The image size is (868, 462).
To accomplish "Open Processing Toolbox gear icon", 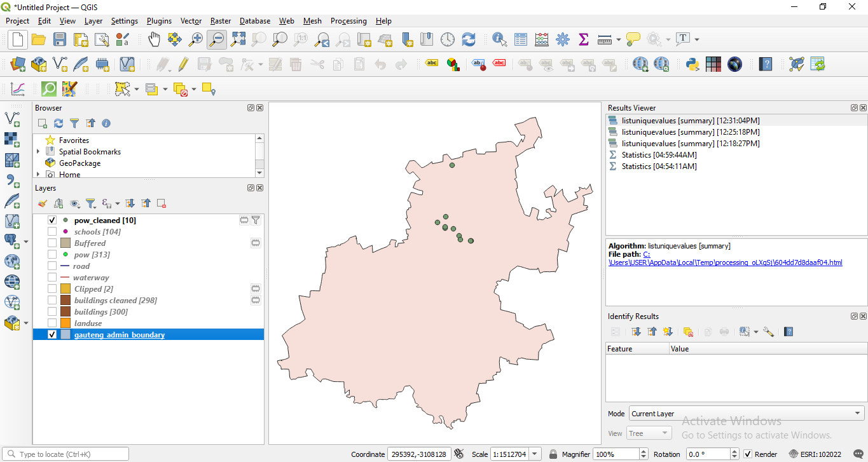I will pos(563,39).
